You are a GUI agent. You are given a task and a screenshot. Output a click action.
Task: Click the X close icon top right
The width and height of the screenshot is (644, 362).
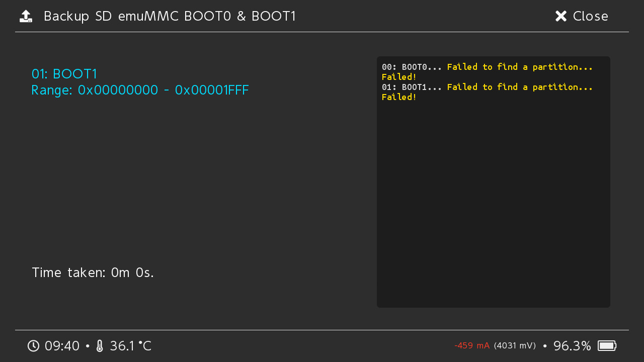pos(560,16)
